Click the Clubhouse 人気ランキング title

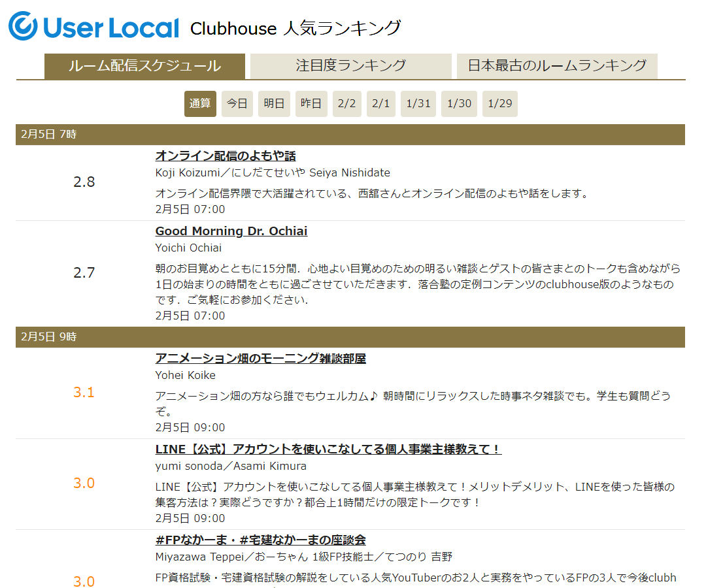tap(295, 28)
